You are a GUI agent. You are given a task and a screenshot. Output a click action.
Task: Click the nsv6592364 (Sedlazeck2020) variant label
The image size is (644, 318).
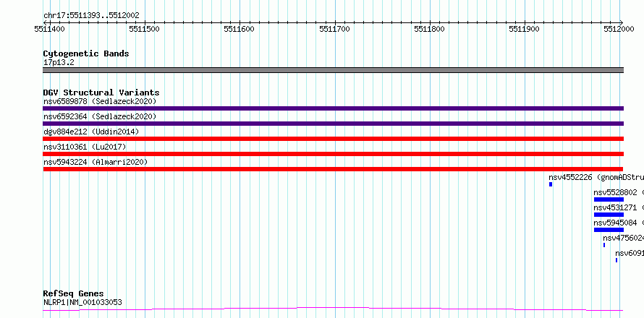click(100, 116)
